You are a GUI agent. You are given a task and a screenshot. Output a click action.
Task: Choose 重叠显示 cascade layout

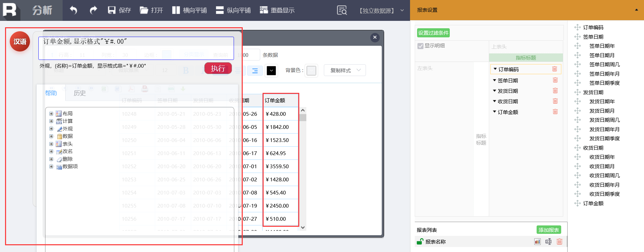[277, 10]
